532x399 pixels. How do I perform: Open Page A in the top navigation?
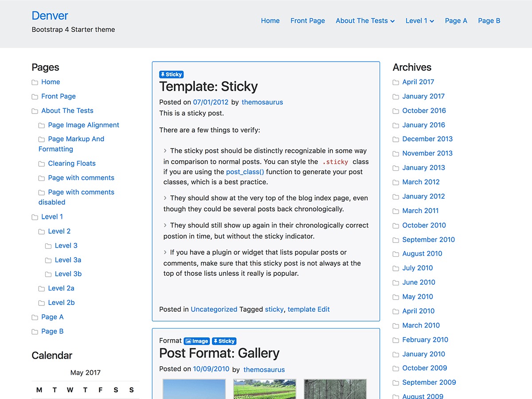[456, 21]
